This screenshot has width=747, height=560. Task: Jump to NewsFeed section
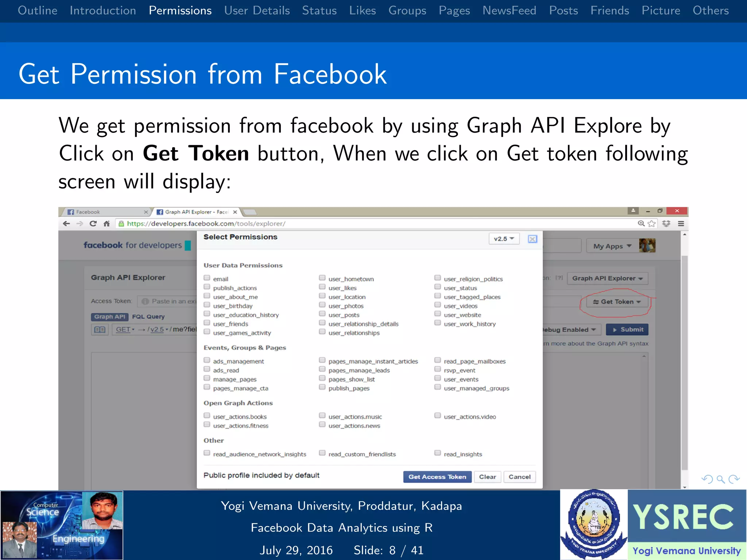[x=510, y=11]
